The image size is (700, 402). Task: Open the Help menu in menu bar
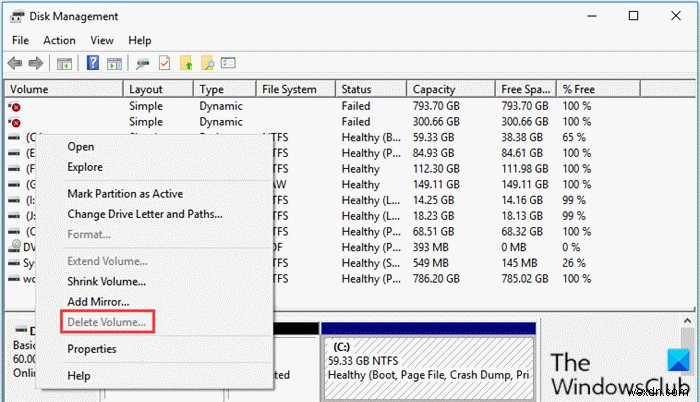click(x=140, y=41)
